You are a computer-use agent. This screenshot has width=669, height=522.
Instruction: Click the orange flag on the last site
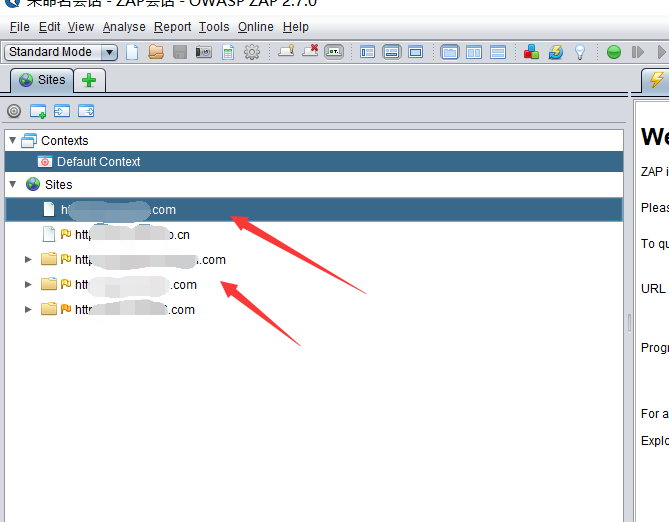[x=66, y=309]
